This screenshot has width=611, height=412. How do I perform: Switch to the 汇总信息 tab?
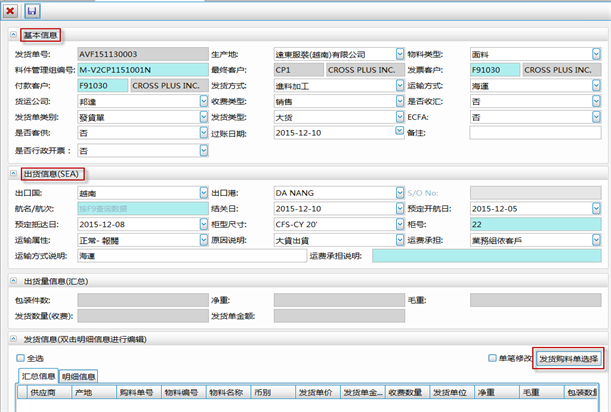pos(41,376)
